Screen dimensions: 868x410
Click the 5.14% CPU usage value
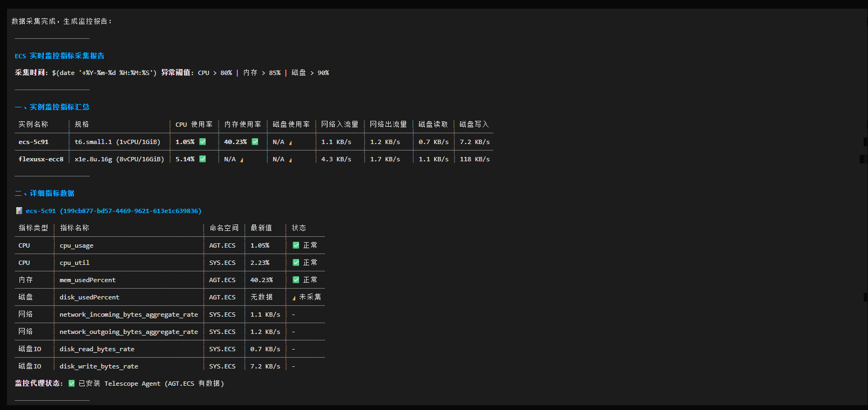(x=185, y=159)
